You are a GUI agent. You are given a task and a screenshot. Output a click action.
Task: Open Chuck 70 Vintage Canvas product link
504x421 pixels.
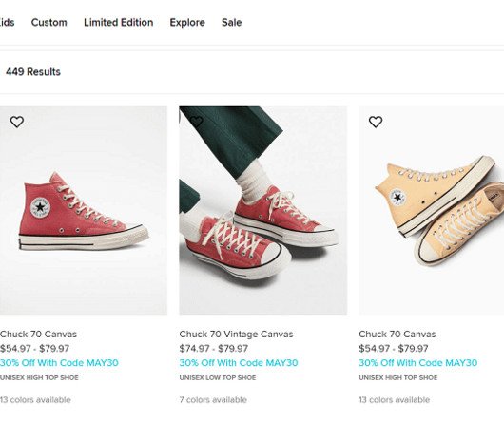(x=236, y=334)
